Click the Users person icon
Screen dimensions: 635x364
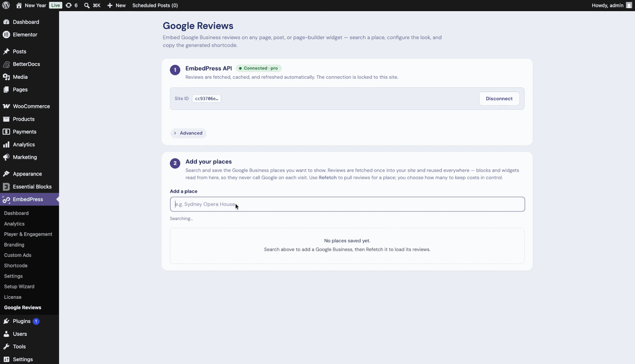[6, 334]
